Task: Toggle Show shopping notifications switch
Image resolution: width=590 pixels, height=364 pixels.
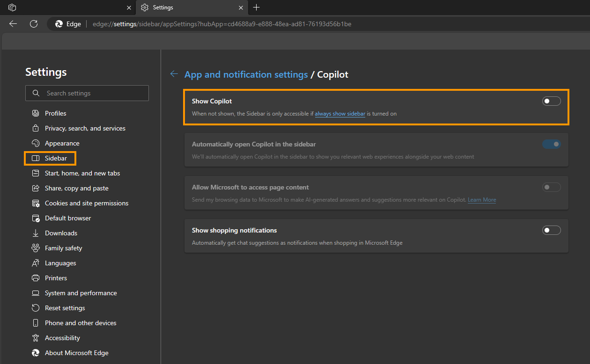Action: [x=551, y=230]
